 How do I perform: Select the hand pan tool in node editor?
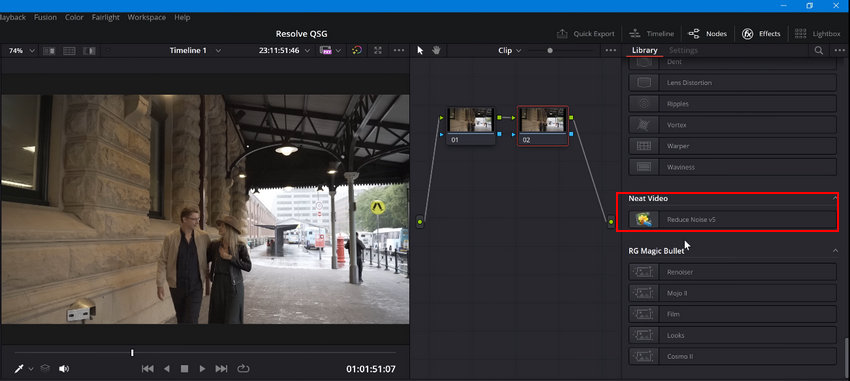tap(436, 50)
